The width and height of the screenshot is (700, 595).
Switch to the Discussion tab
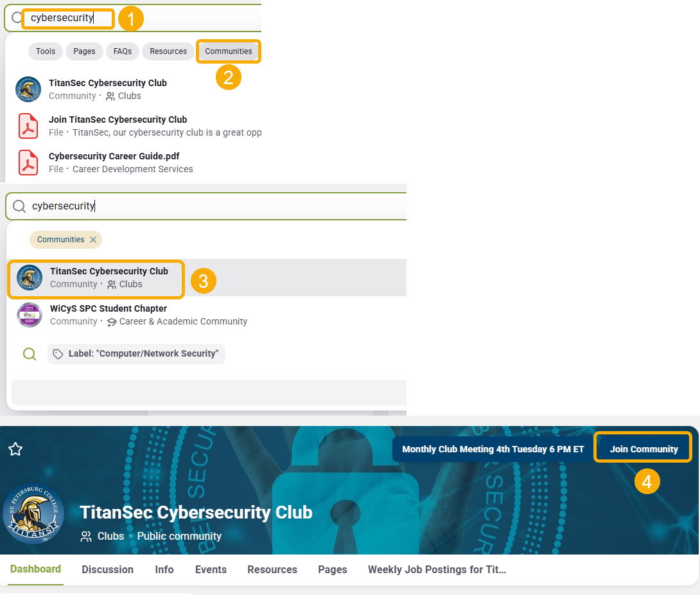coord(108,569)
